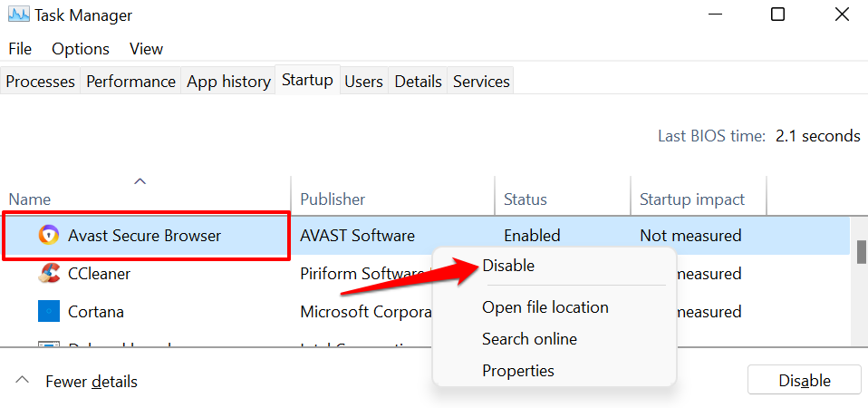This screenshot has height=408, width=868.
Task: Go to the App history tab
Action: (x=228, y=82)
